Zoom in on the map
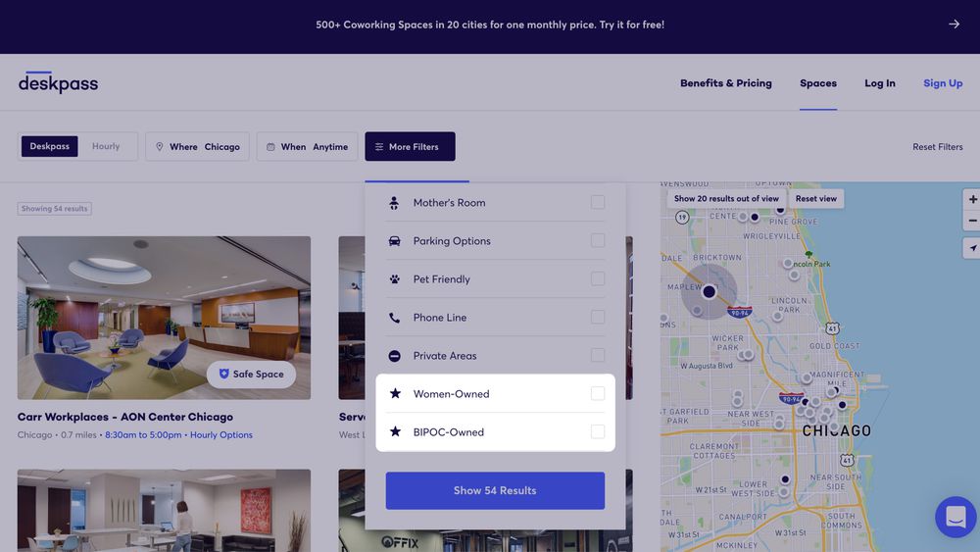 click(x=972, y=199)
